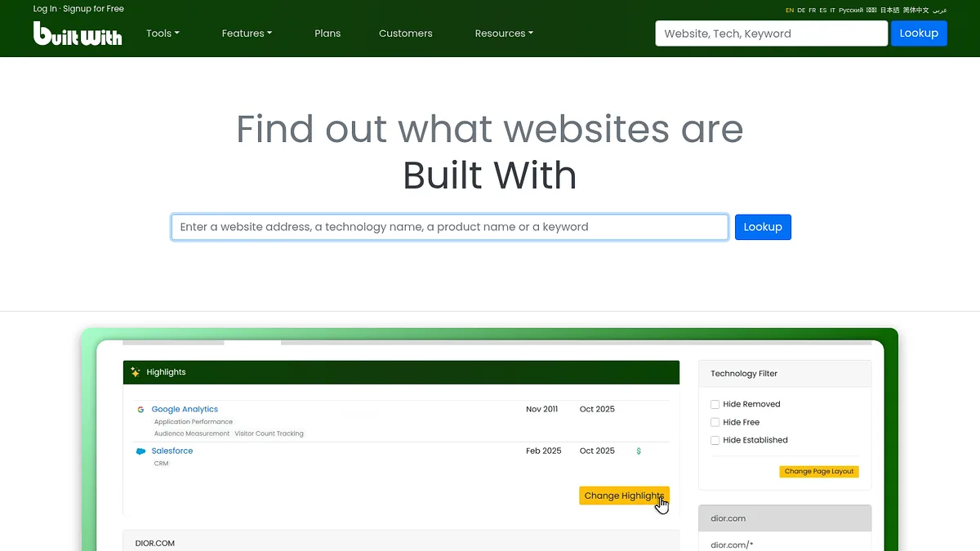The width and height of the screenshot is (980, 551).
Task: Click the Technology Filter panel title
Action: pos(744,373)
